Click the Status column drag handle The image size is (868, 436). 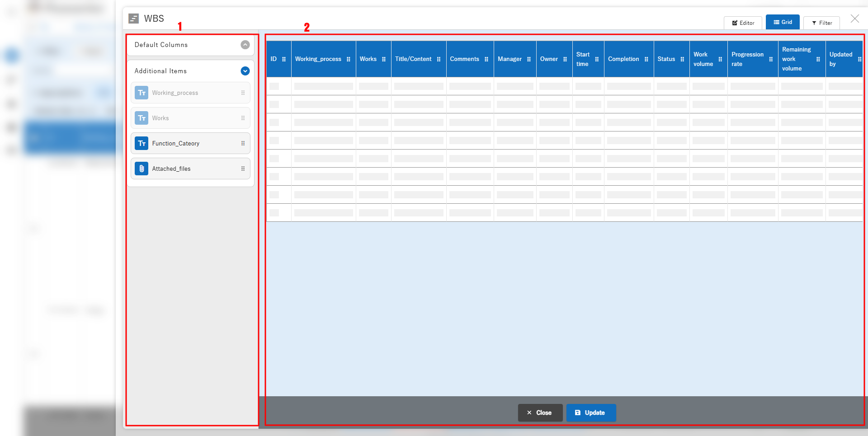click(682, 59)
